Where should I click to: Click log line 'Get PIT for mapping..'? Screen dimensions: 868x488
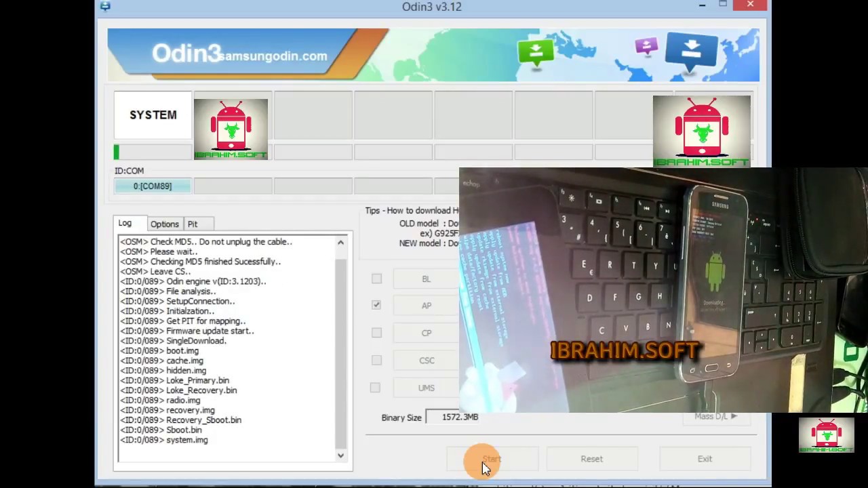[183, 321]
